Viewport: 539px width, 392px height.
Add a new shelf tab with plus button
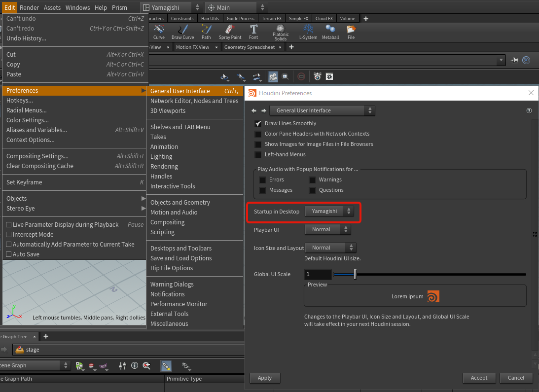[x=366, y=19]
